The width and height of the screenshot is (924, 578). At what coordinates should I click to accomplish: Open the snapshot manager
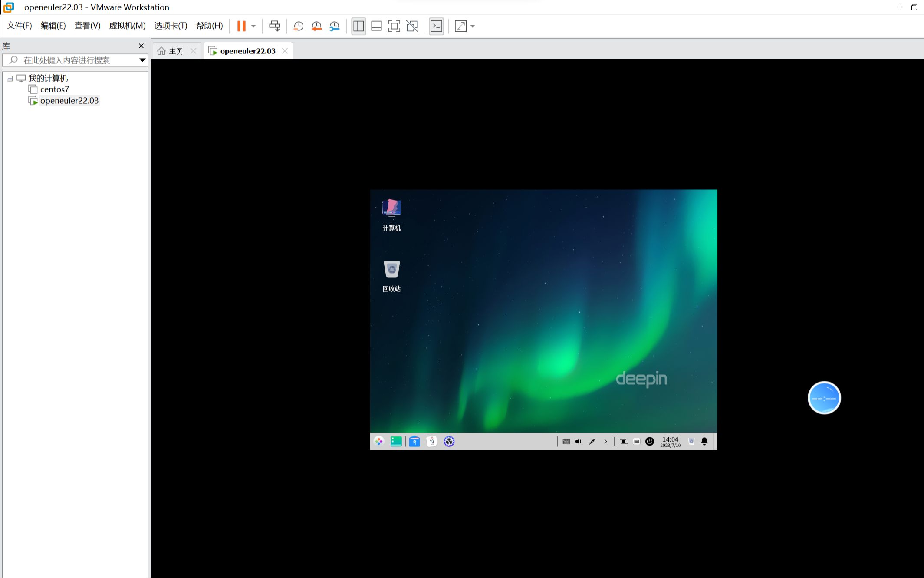pyautogui.click(x=335, y=26)
